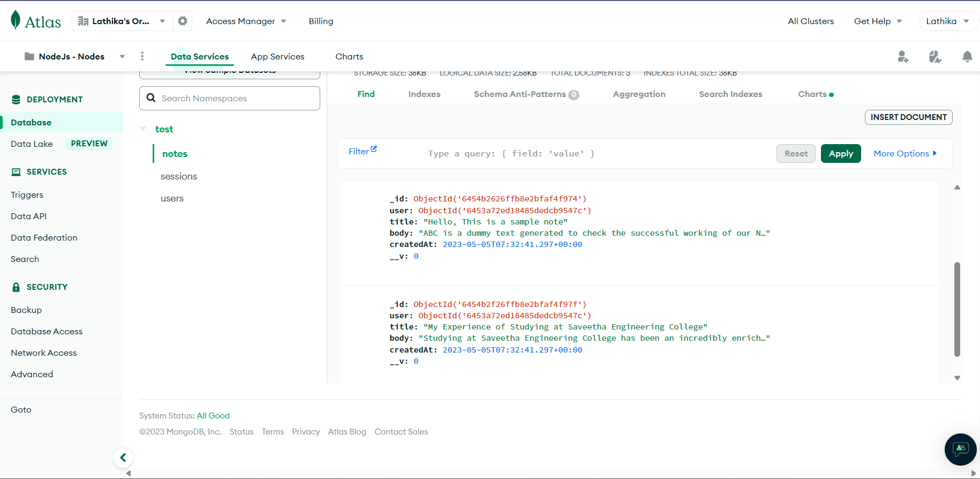Open the Indexes tab
This screenshot has height=479, width=980.
point(424,94)
